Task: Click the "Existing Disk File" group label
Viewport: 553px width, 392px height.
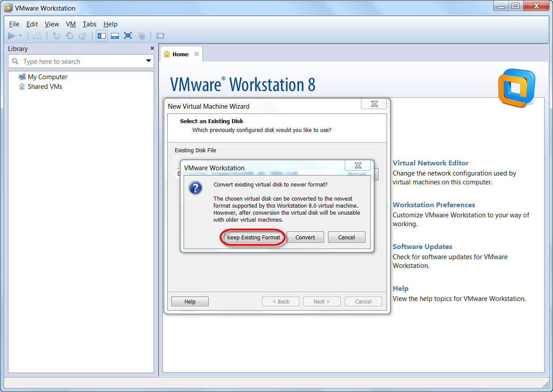Action: (x=195, y=150)
